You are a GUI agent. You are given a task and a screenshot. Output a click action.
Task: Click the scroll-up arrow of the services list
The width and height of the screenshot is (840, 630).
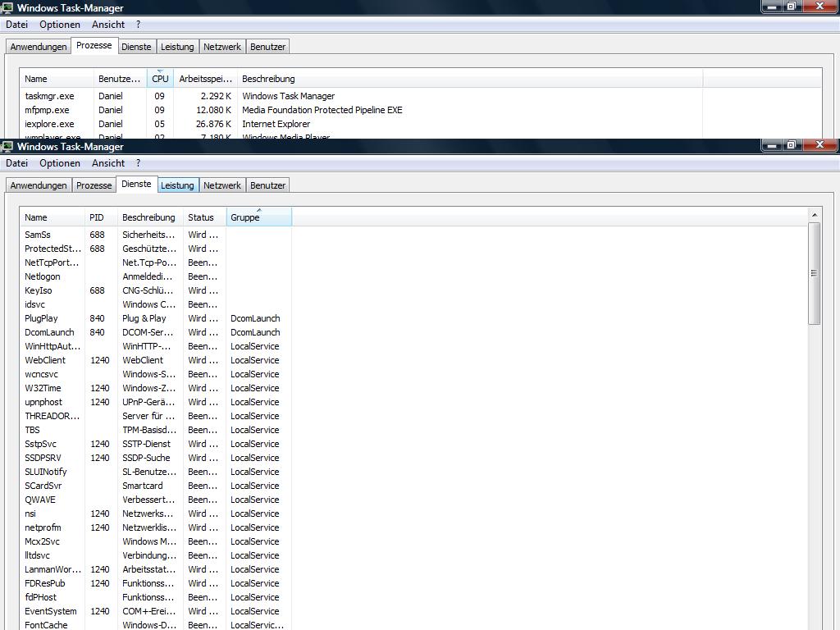pyautogui.click(x=815, y=215)
